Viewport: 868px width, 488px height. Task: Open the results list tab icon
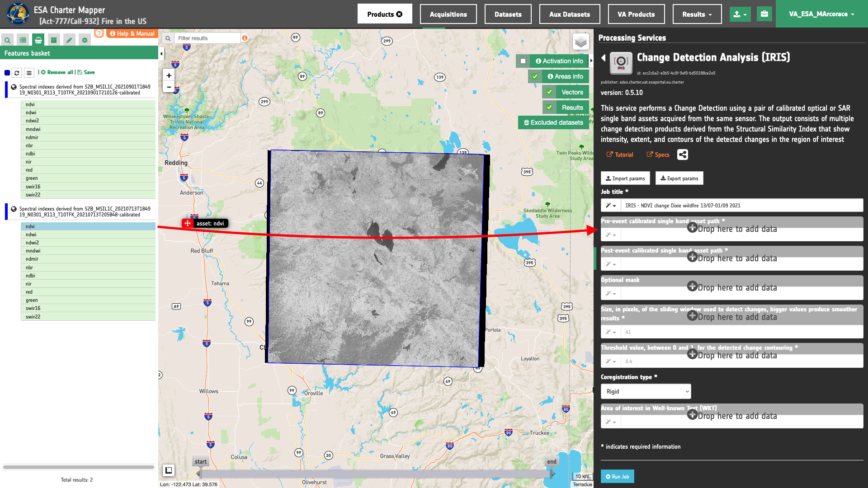(x=23, y=40)
